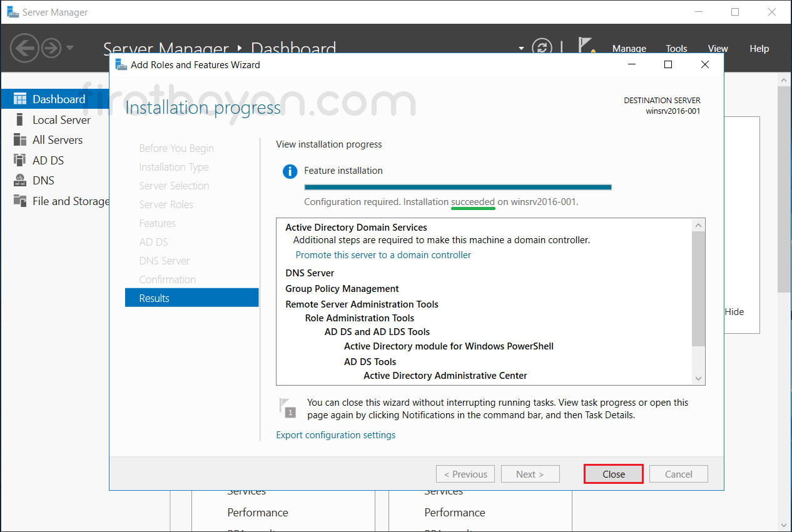Click the Results step in wizard
Image resolution: width=792 pixels, height=532 pixels.
point(191,298)
